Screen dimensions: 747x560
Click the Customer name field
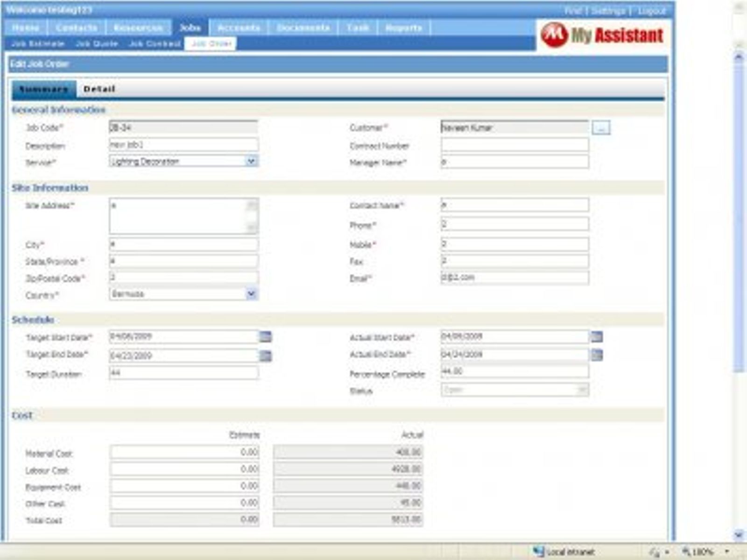[x=514, y=127]
